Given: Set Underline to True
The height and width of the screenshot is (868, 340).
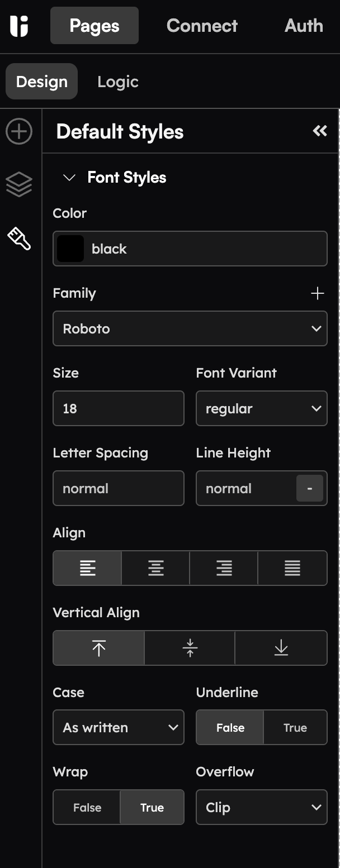Looking at the screenshot, I should tap(295, 728).
